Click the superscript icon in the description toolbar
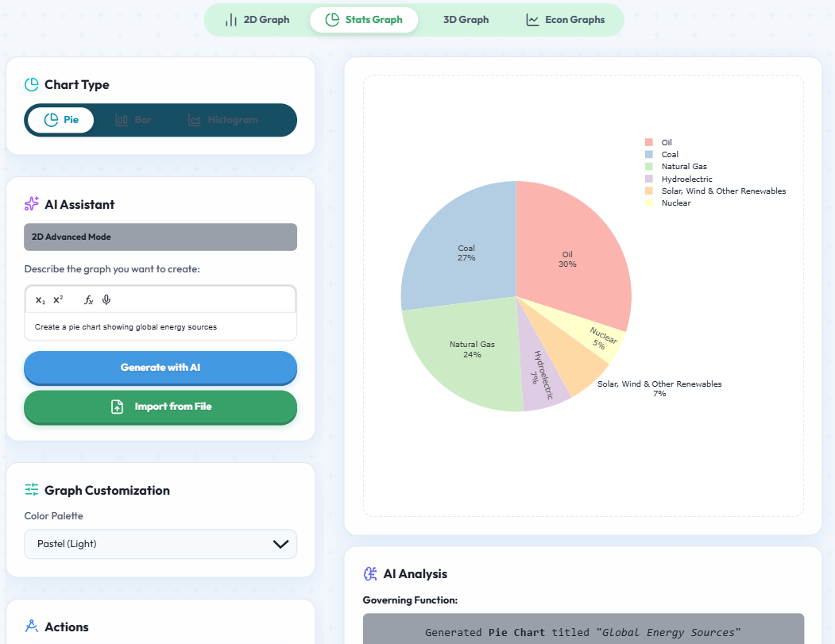Screen dimensions: 835x644 tap(56, 299)
